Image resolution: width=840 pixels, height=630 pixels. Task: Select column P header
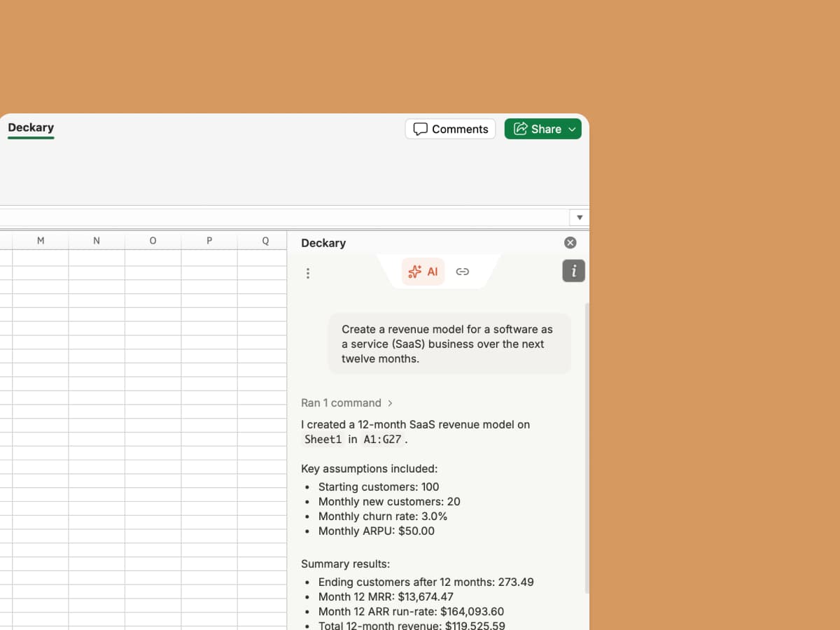(x=209, y=240)
